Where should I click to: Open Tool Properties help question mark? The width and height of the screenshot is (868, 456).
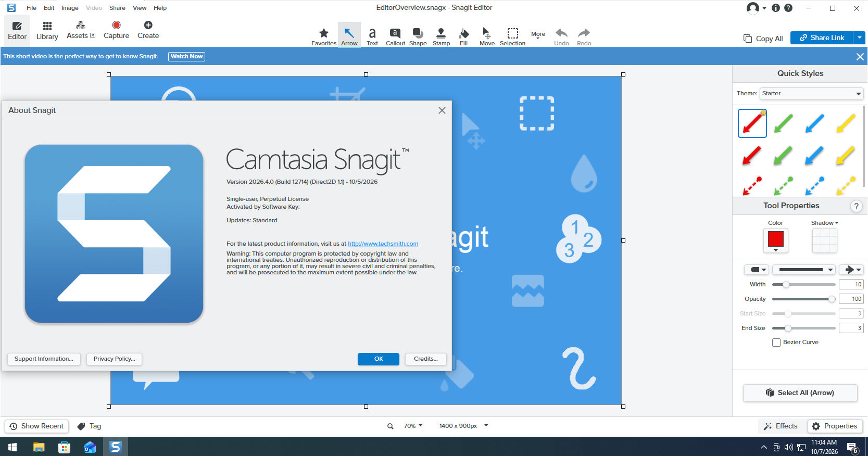(856, 206)
